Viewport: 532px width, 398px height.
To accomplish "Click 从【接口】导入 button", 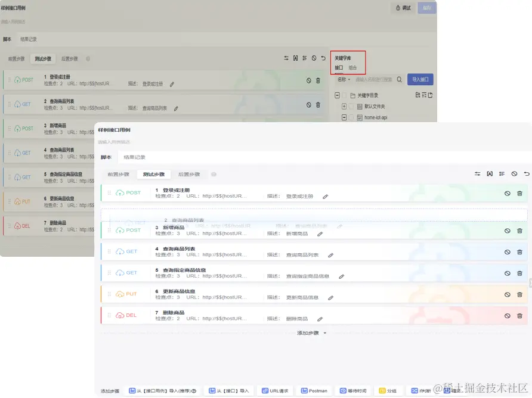I will (228, 390).
